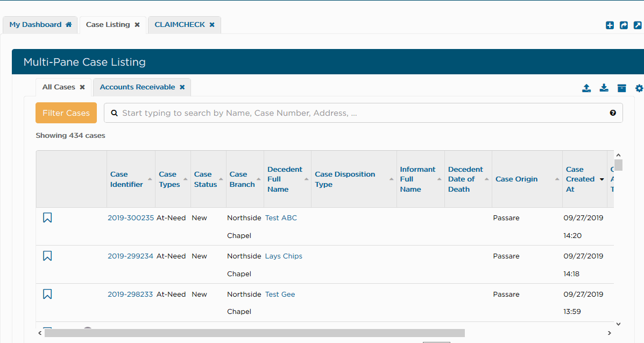Click the search help question mark icon
The image size is (644, 343).
[613, 113]
